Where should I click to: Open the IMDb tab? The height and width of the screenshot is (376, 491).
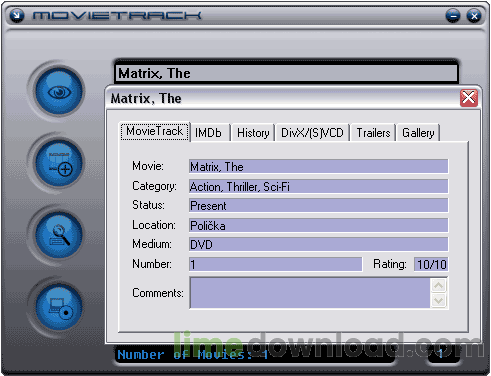[209, 133]
